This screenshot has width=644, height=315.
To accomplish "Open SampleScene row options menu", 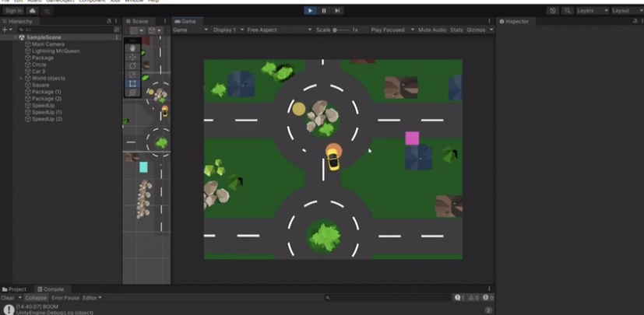I will tap(116, 37).
